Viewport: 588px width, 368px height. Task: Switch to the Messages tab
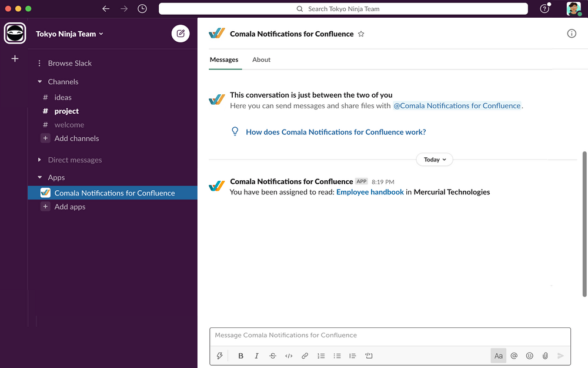click(224, 59)
